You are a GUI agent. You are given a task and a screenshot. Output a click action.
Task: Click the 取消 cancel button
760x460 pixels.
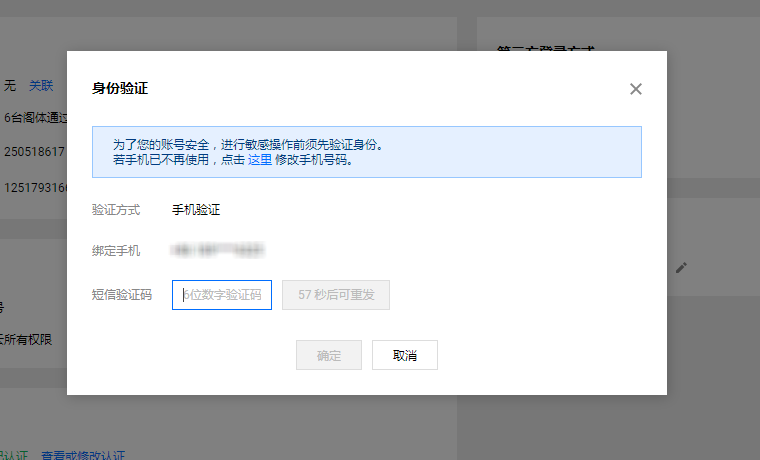[x=405, y=355]
